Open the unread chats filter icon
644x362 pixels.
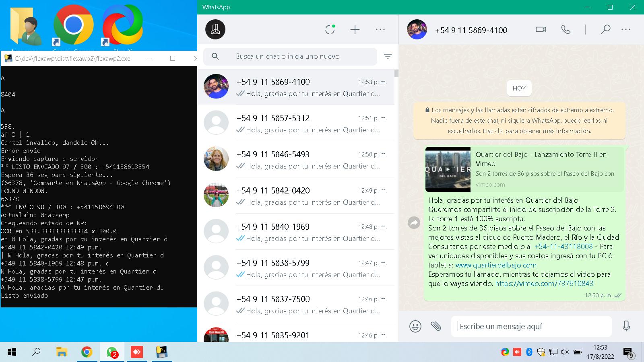tap(388, 57)
